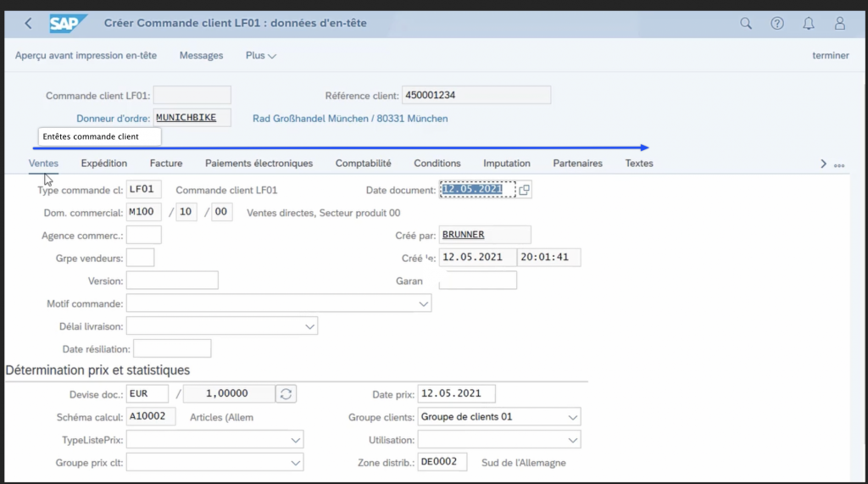The image size is (868, 484).
Task: Expand the Plus menu
Action: click(261, 56)
